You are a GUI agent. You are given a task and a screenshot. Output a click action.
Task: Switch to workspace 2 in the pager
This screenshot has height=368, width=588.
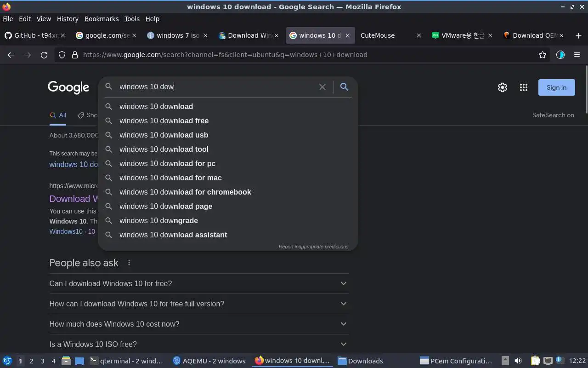point(31,361)
